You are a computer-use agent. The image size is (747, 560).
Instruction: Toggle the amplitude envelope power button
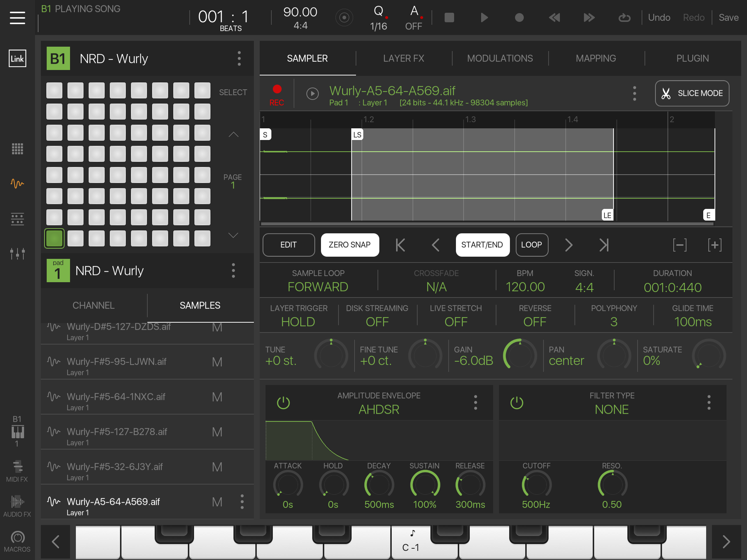coord(283,403)
